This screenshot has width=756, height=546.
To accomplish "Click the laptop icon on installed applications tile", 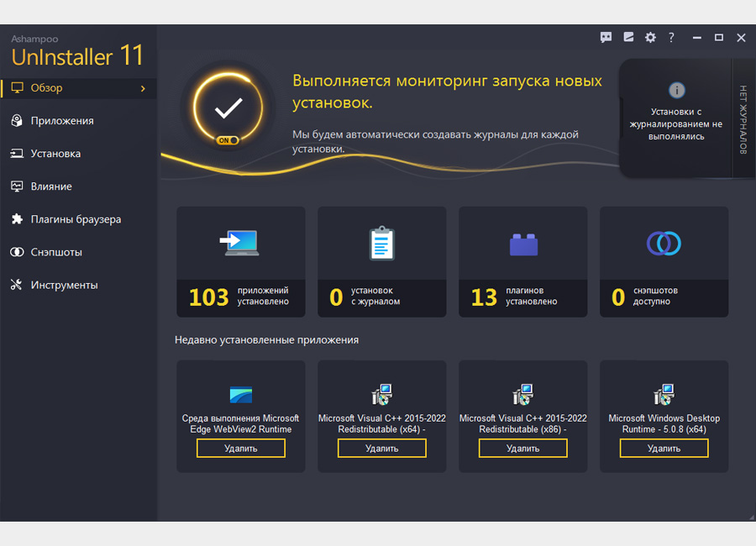I will coord(239,243).
